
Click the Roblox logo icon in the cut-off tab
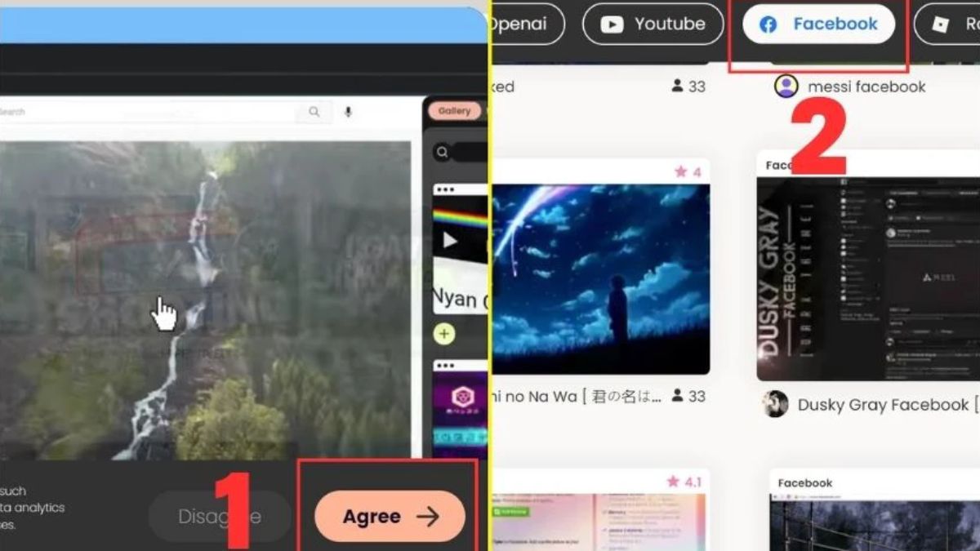pyautogui.click(x=941, y=24)
